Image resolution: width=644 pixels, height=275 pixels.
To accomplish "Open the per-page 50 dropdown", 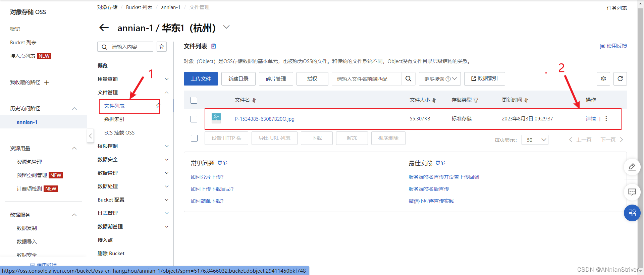I will [x=535, y=140].
